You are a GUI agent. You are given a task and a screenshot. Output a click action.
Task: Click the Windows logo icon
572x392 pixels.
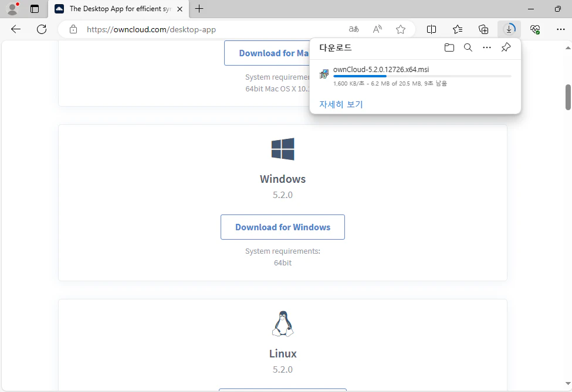283,149
